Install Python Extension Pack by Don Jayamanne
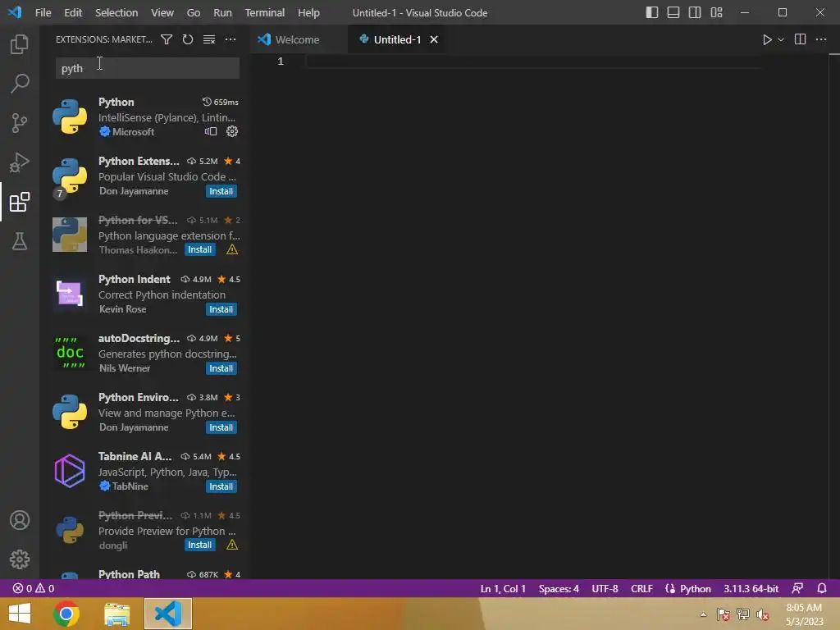 pos(221,191)
